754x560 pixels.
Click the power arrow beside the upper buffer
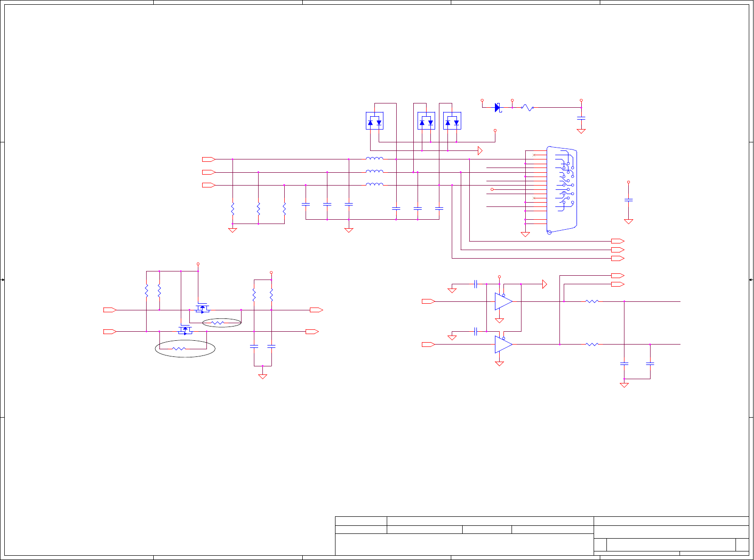pyautogui.click(x=545, y=284)
